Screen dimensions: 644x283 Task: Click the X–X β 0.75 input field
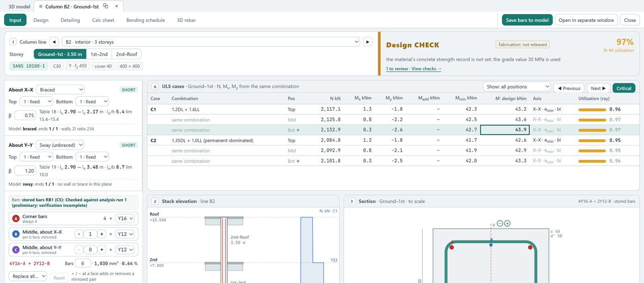(x=26, y=116)
